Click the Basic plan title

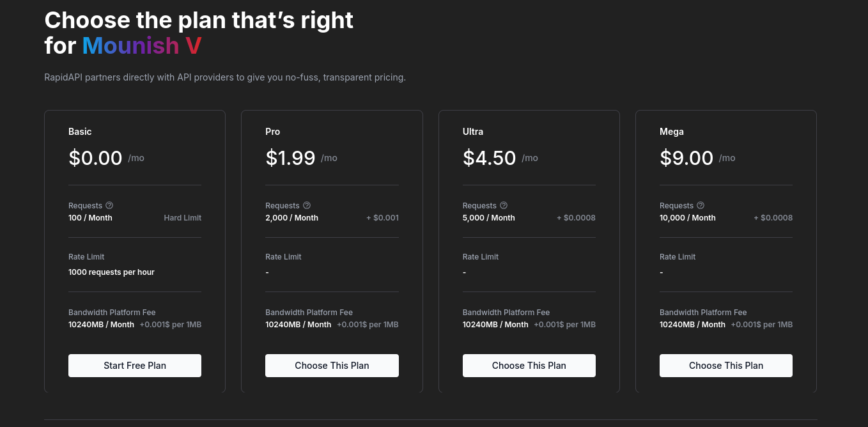[80, 132]
